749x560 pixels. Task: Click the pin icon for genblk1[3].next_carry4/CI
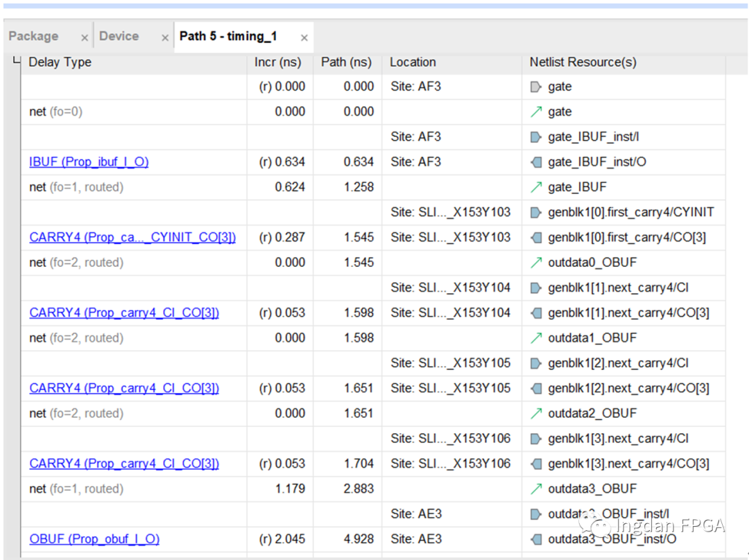[x=535, y=439]
